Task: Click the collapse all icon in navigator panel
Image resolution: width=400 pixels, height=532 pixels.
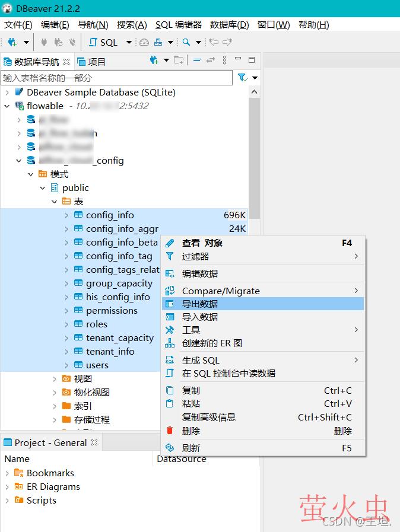Action: click(x=197, y=60)
